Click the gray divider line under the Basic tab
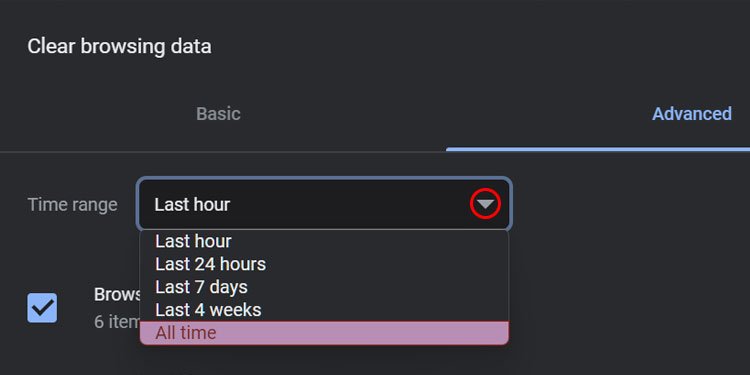This screenshot has height=375, width=750. [x=223, y=152]
